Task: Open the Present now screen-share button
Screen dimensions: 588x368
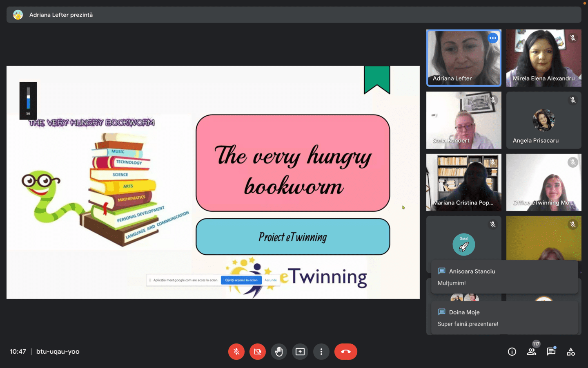Action: click(x=300, y=352)
